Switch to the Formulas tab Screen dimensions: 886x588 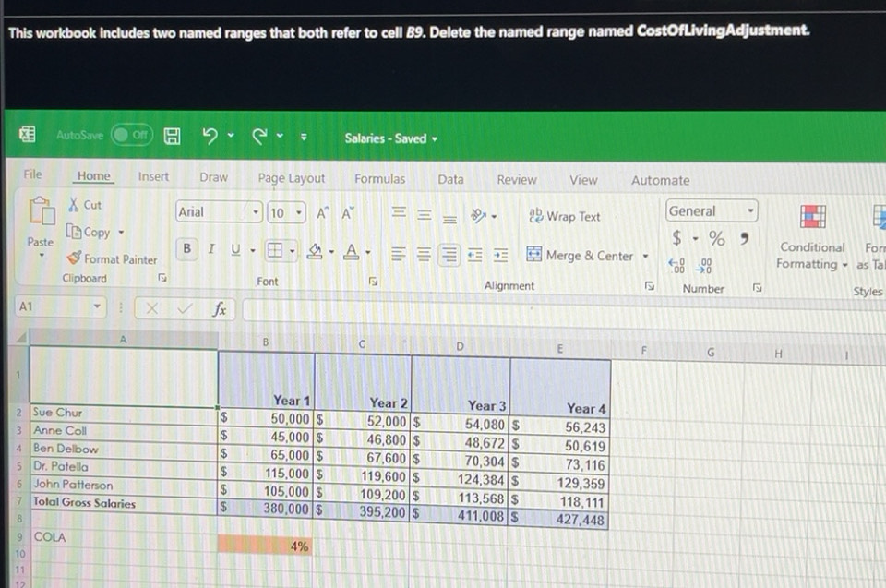point(379,179)
